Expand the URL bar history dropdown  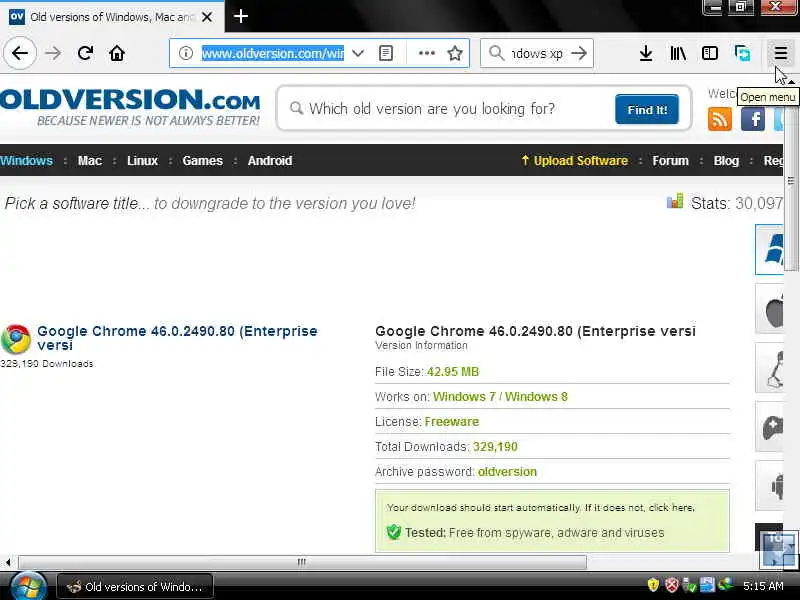point(358,53)
